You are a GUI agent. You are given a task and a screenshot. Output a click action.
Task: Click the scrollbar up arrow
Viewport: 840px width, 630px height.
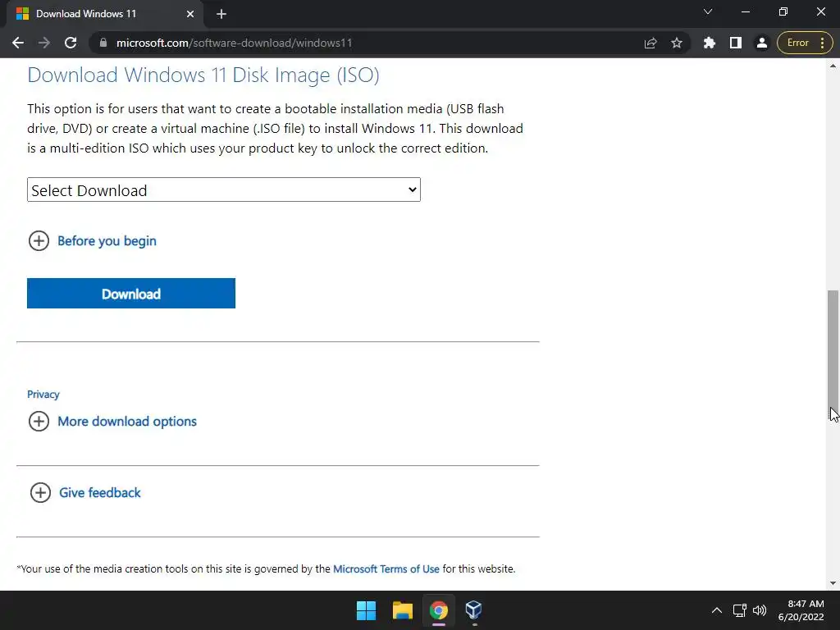(833, 66)
